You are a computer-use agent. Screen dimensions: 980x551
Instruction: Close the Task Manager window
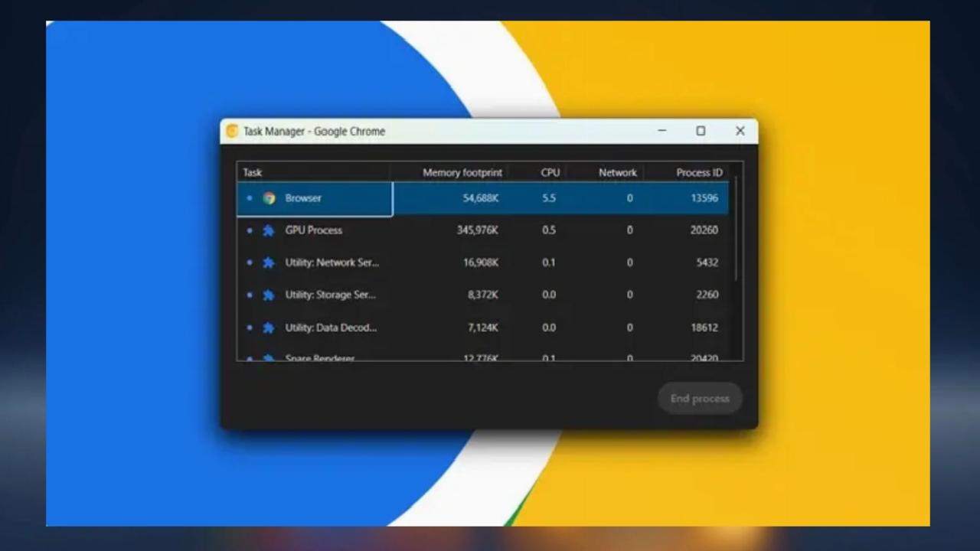[740, 131]
